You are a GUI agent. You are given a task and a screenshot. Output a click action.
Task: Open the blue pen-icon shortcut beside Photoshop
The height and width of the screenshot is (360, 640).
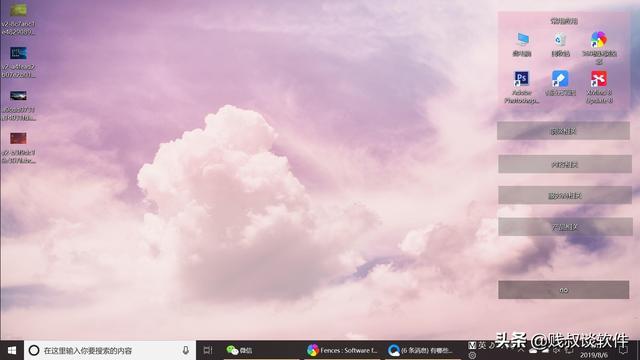tap(560, 83)
